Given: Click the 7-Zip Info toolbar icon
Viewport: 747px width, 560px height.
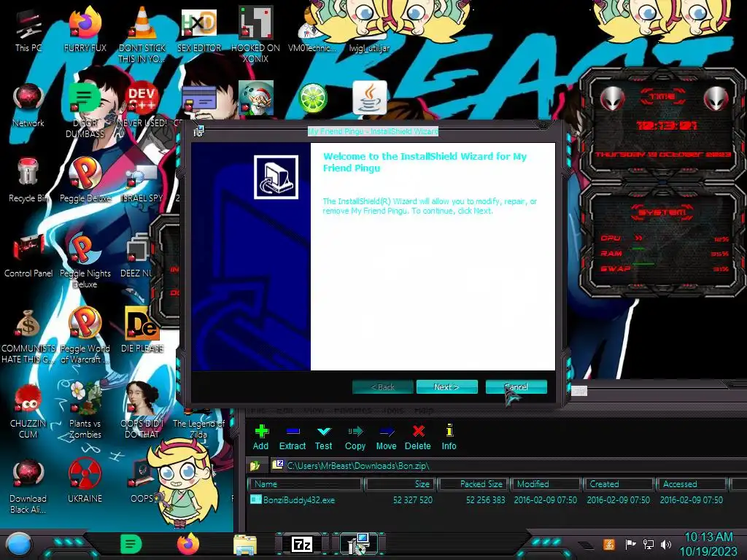Looking at the screenshot, I should pyautogui.click(x=449, y=437).
